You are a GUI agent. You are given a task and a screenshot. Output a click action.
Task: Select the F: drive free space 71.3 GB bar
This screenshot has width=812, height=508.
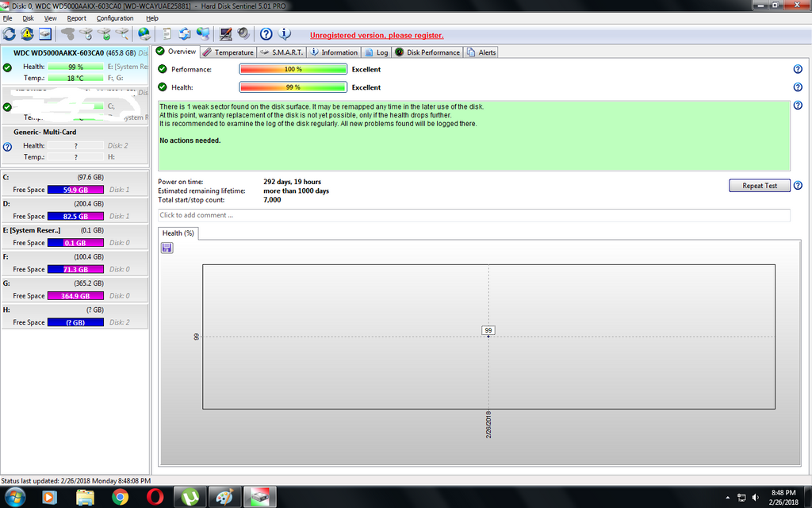[75, 270]
